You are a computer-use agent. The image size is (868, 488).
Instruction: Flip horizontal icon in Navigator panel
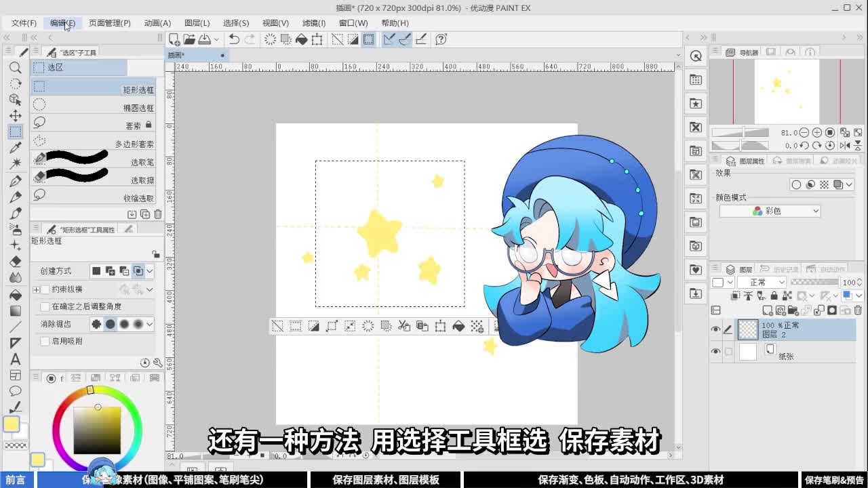[845, 145]
